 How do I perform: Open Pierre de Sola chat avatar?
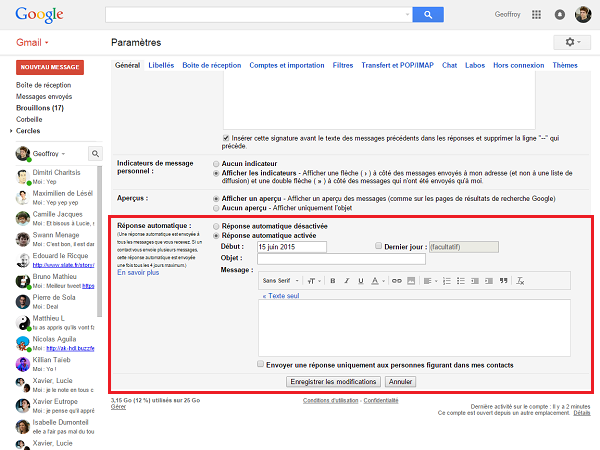click(x=23, y=302)
